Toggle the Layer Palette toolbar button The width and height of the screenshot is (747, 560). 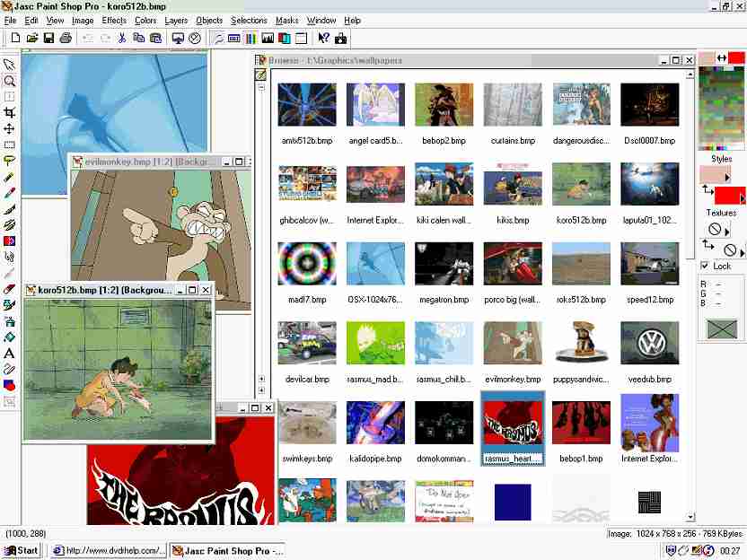285,38
